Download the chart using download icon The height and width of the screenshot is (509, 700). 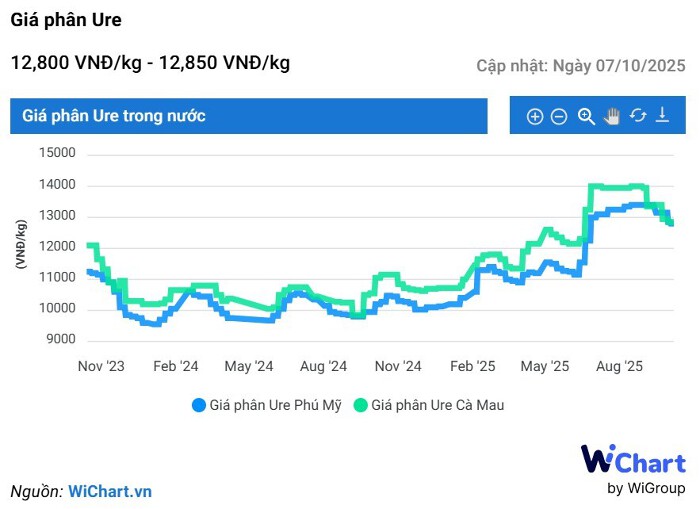(662, 116)
